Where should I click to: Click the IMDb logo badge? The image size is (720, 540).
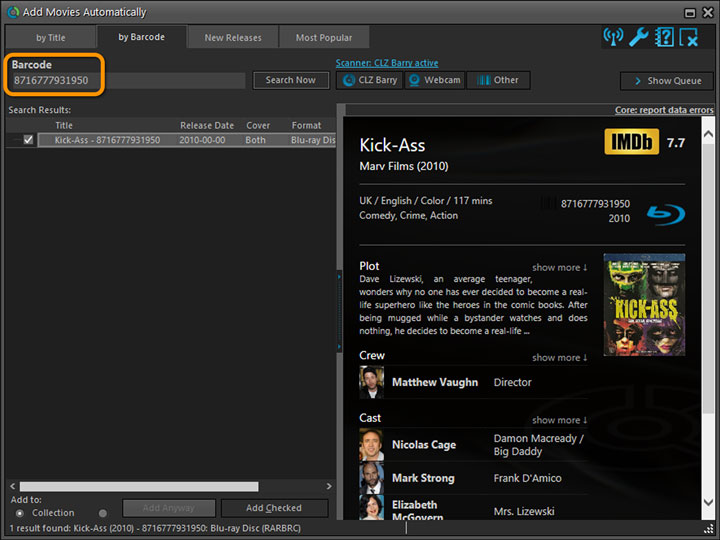click(631, 143)
